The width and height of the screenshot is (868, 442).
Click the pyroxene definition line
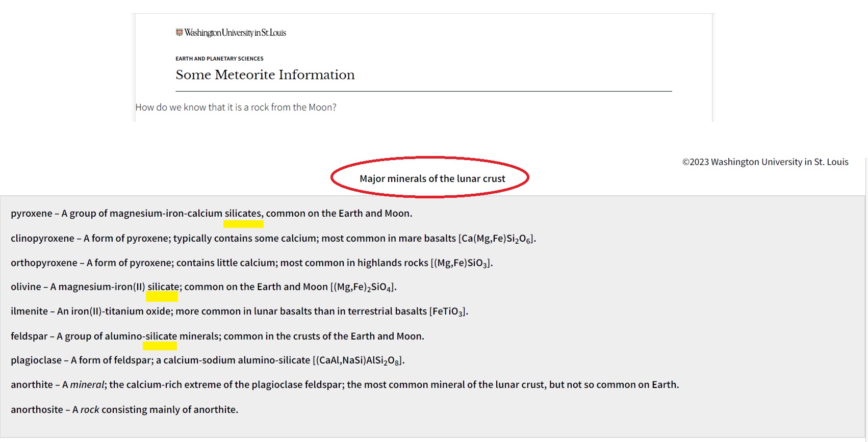point(212,213)
